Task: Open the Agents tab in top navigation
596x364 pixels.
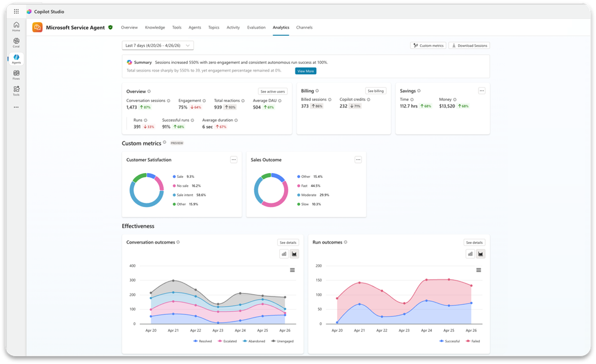Action: pyautogui.click(x=194, y=27)
